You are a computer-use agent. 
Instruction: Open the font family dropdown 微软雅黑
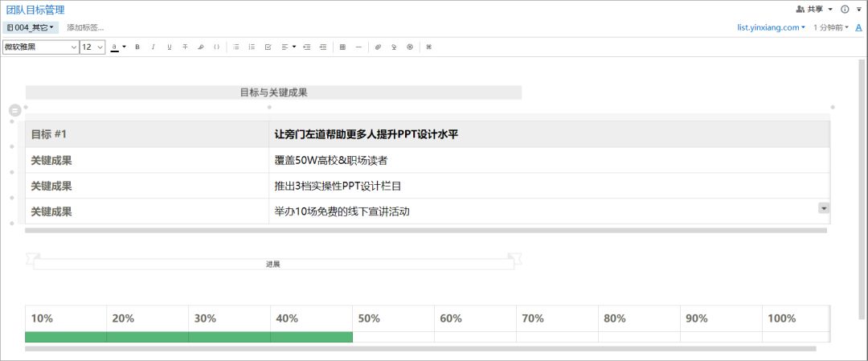[40, 47]
